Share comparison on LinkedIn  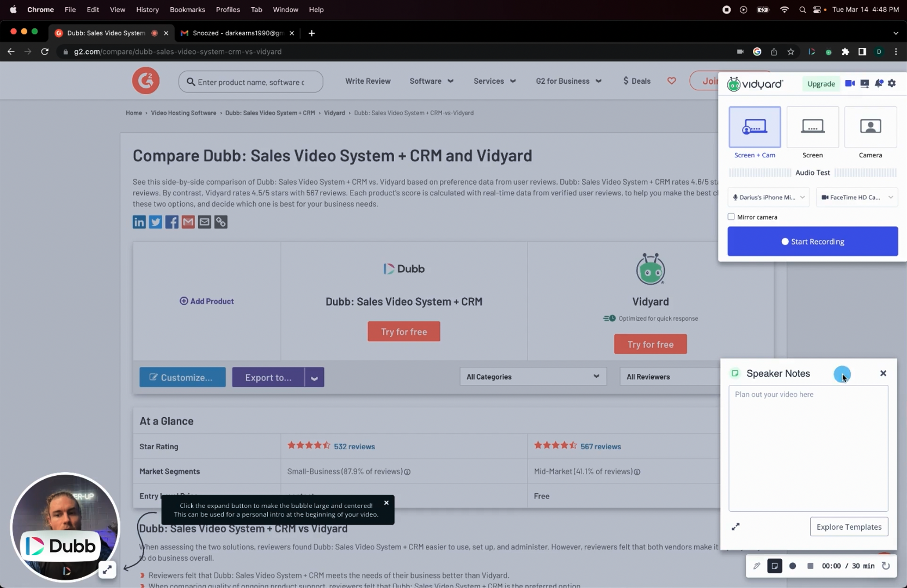point(139,222)
